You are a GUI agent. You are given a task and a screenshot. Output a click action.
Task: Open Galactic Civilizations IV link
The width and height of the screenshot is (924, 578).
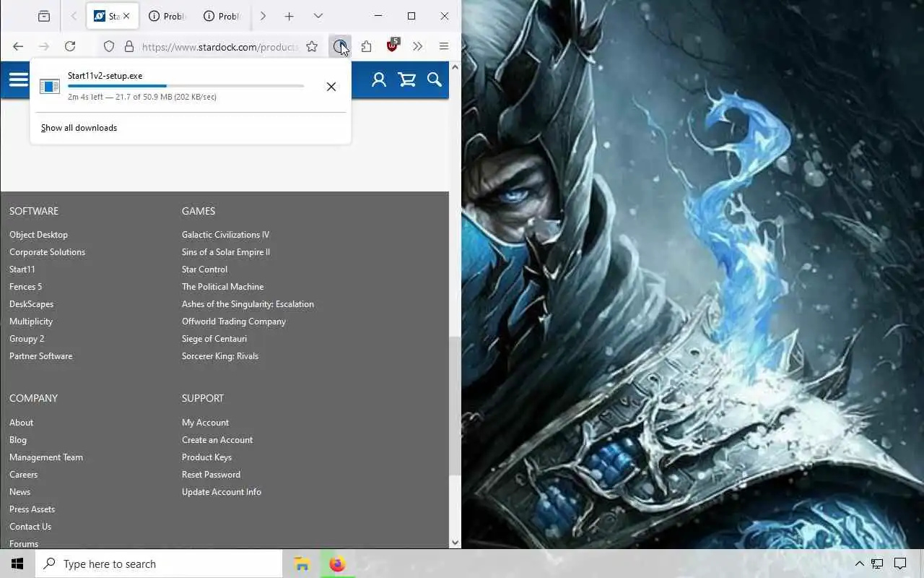click(225, 235)
